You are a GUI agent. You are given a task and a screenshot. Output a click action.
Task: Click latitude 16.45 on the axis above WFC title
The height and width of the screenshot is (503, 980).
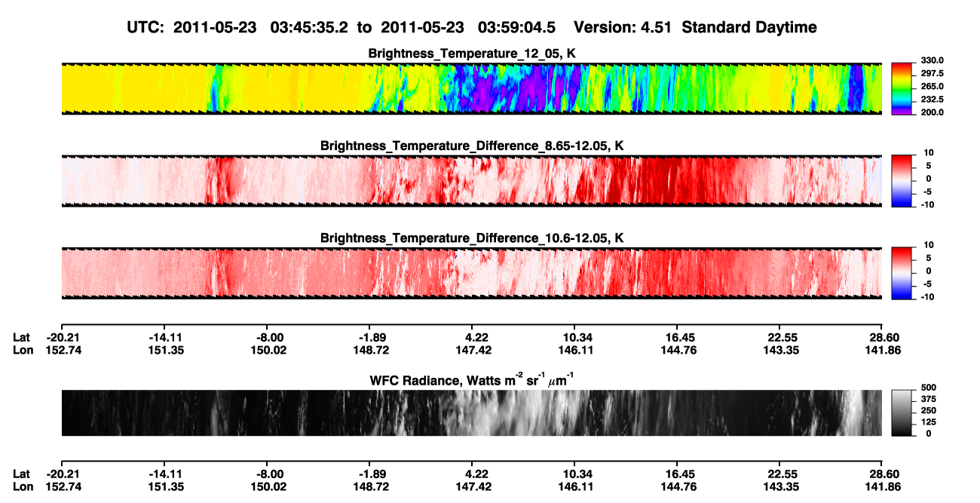pyautogui.click(x=678, y=338)
